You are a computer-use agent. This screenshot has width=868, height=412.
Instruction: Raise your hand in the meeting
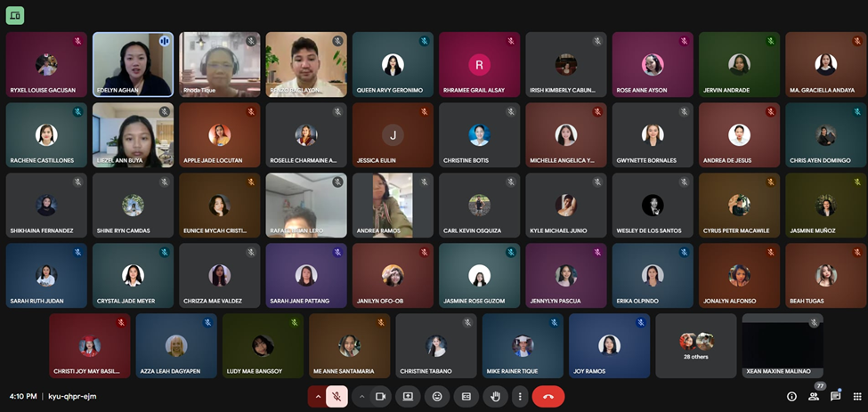pyautogui.click(x=496, y=396)
